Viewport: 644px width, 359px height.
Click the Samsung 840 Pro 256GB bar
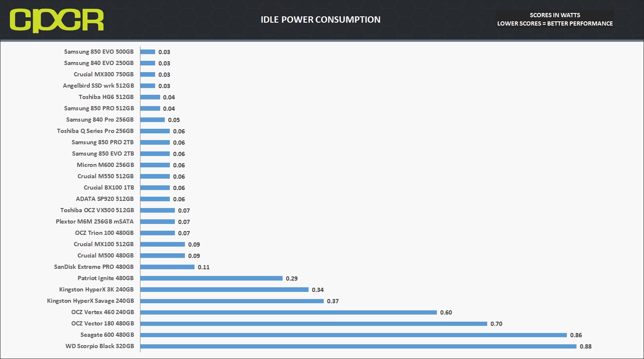[153, 120]
